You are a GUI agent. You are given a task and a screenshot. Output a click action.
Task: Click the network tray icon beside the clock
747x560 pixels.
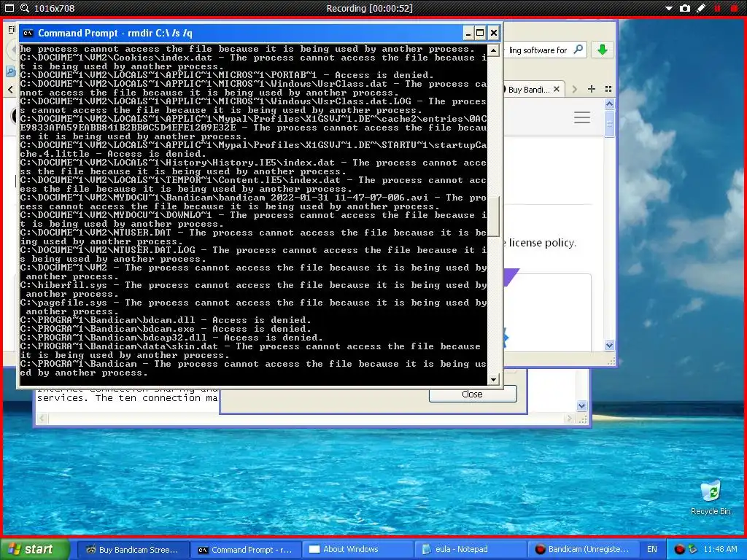click(692, 549)
